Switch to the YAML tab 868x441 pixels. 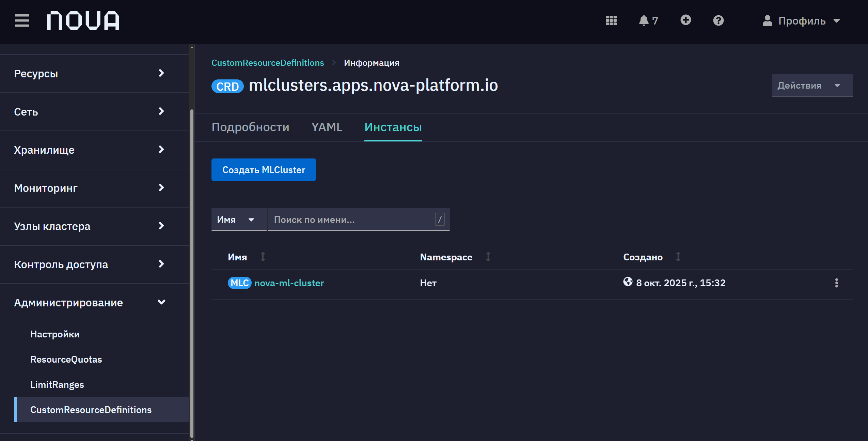[x=327, y=127]
